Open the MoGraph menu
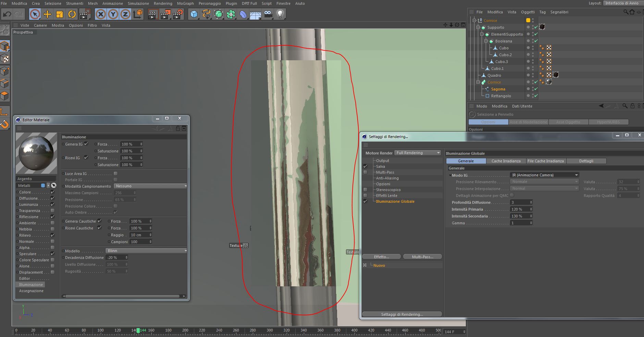 coord(185,3)
